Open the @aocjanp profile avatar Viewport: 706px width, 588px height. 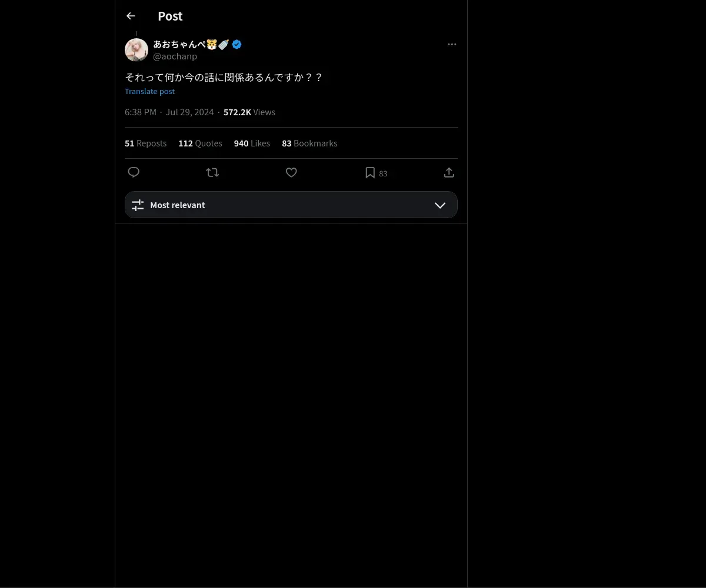click(x=136, y=50)
